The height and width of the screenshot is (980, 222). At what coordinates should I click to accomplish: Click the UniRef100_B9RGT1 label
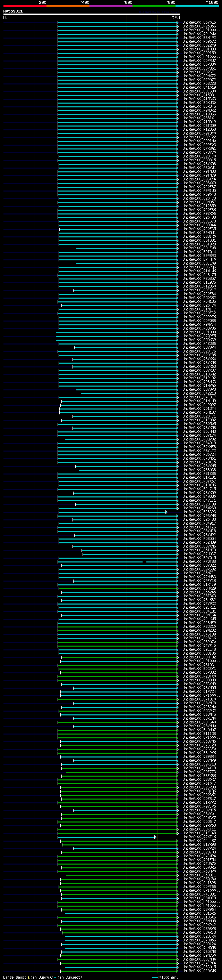pos(199,72)
